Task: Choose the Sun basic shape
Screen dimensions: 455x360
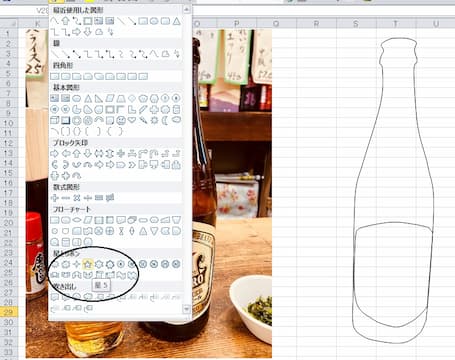Action: pos(154,120)
